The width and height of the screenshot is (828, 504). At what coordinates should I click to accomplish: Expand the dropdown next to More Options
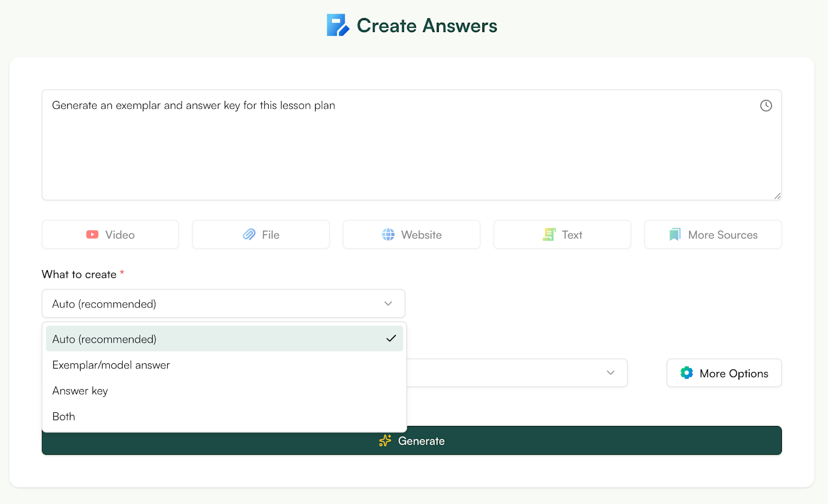[x=611, y=373]
